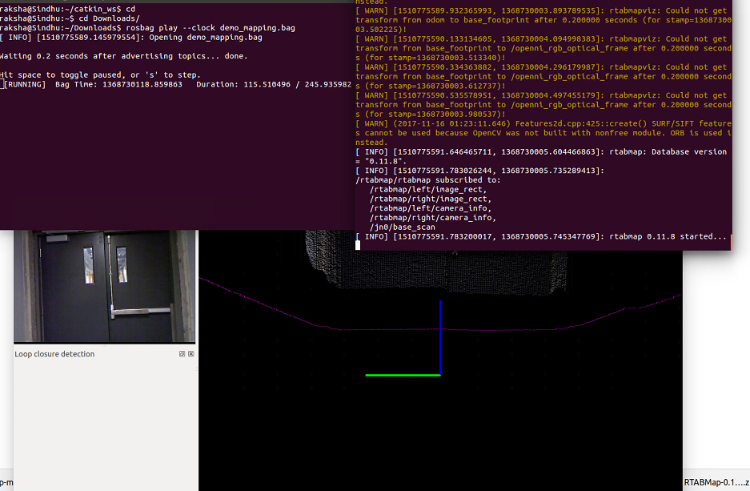Float the Loop closure detection panel
750x491 pixels.
pyautogui.click(x=182, y=354)
